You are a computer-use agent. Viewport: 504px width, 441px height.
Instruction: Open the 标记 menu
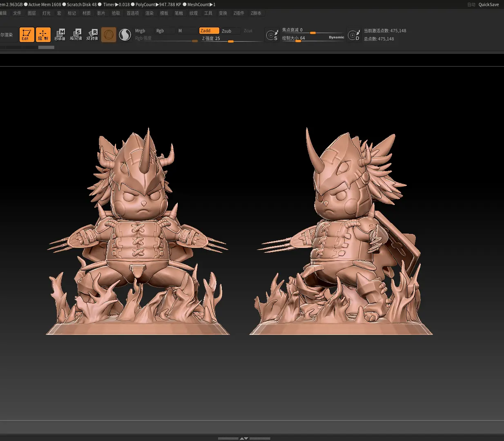[x=72, y=13]
